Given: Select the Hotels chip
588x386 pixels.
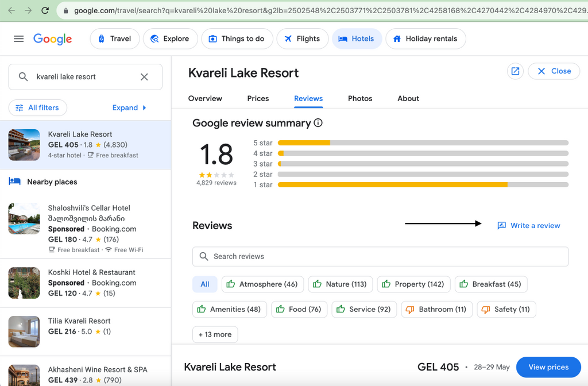Looking at the screenshot, I should [357, 38].
